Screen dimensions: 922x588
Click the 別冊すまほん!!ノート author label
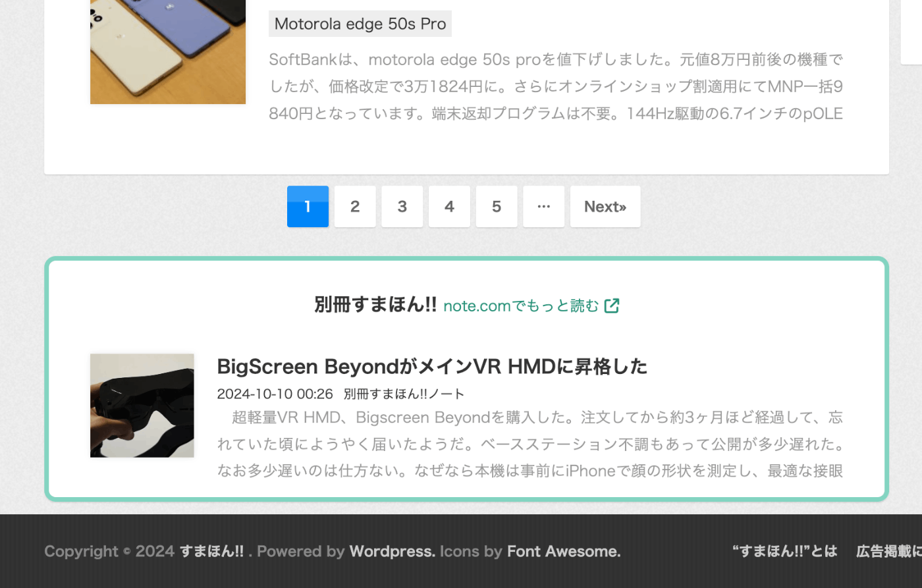point(404,394)
